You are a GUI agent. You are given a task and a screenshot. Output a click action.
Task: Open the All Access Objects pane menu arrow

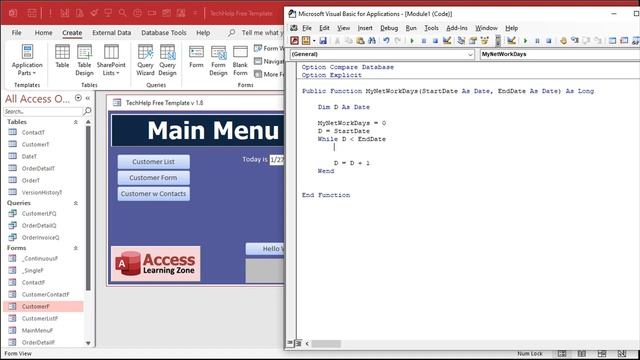78,98
